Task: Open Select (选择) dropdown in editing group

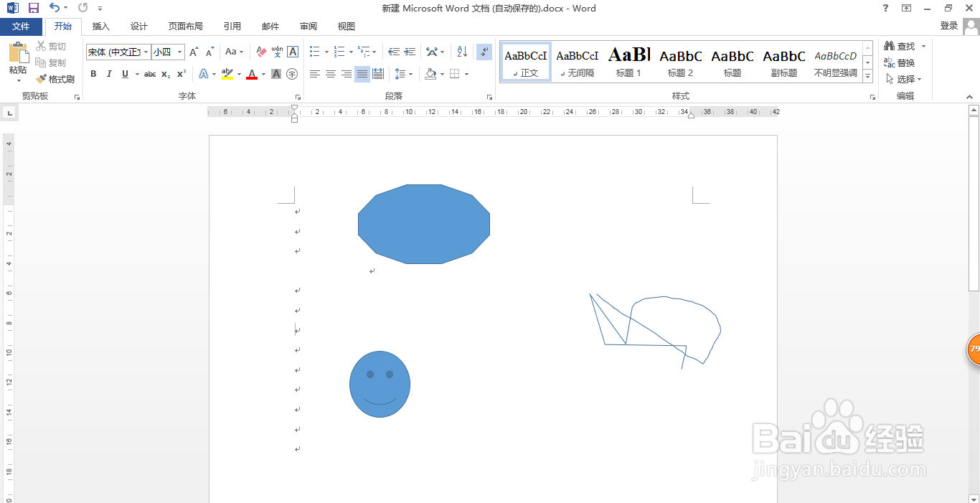Action: (904, 79)
